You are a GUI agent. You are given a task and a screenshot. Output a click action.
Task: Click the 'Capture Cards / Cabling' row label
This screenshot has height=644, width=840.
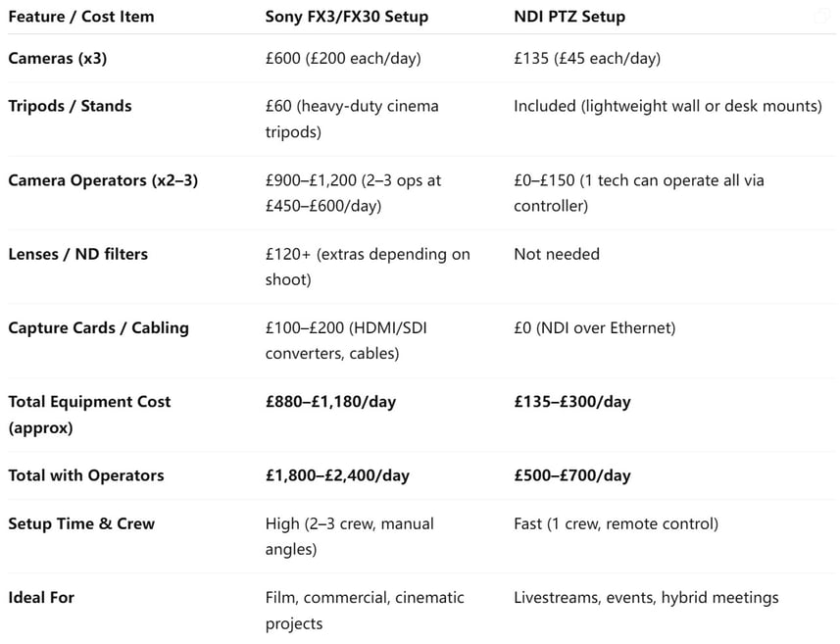99,328
